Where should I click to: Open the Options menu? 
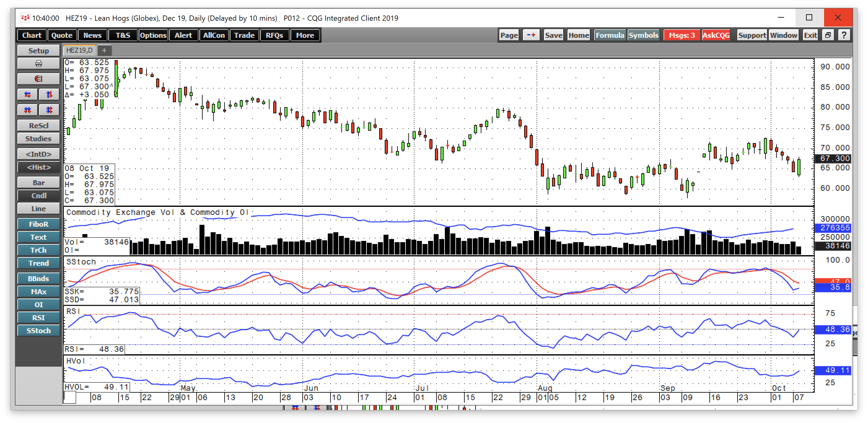point(153,35)
